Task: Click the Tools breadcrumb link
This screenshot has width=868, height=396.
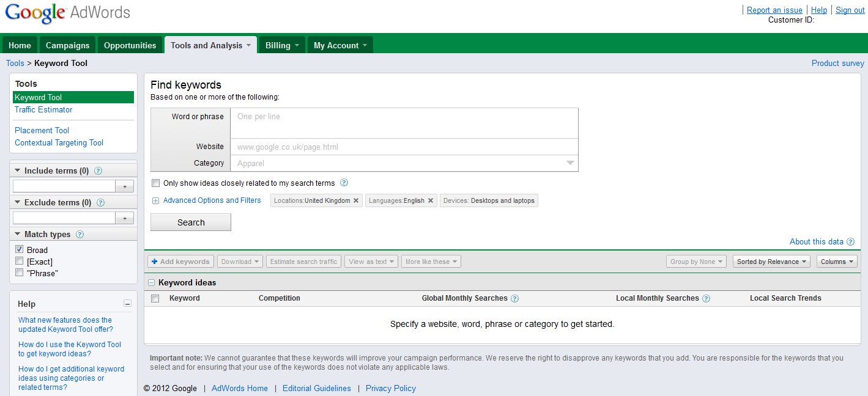Action: [15, 64]
